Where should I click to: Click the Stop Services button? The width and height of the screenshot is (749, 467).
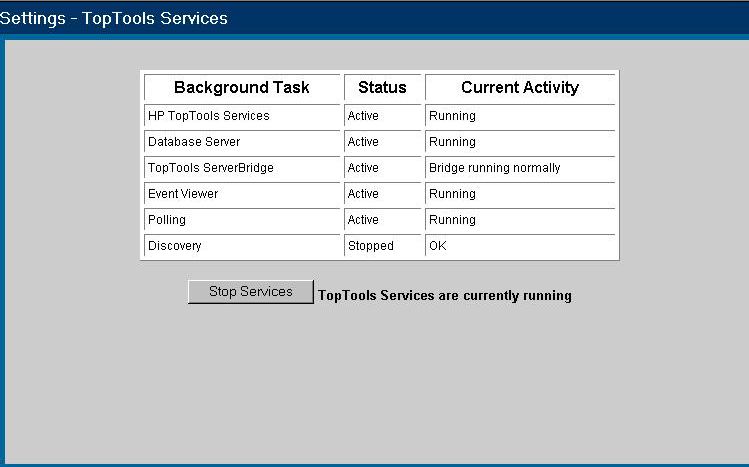point(251,291)
